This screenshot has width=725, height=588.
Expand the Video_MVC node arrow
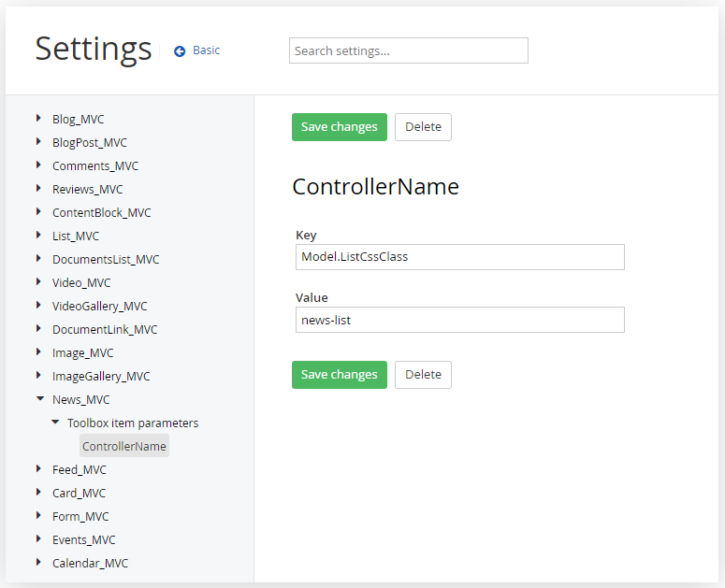click(x=38, y=282)
